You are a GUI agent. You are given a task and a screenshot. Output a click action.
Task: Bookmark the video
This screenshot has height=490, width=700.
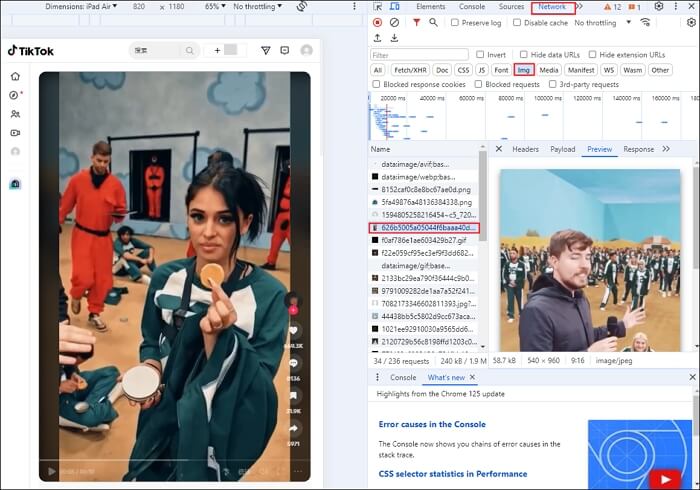point(293,395)
